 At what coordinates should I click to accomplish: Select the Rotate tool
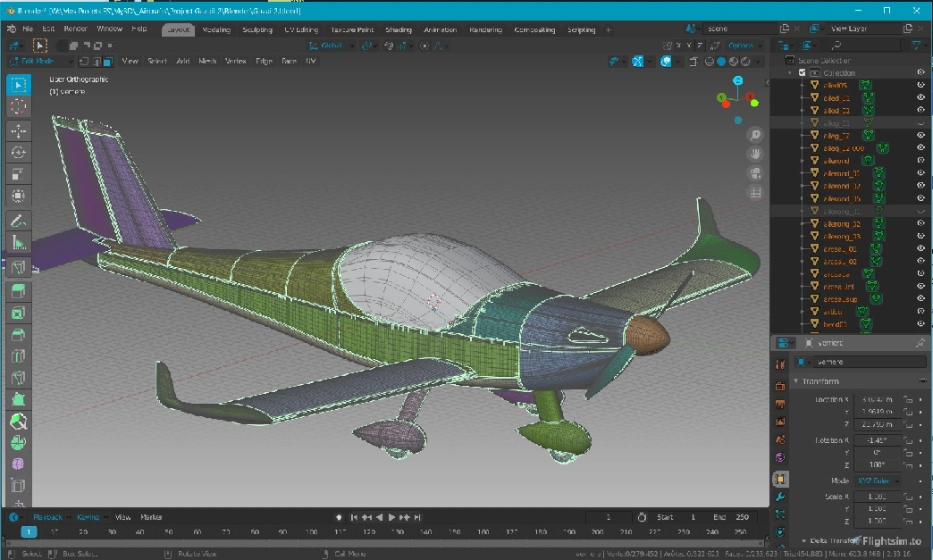click(x=19, y=153)
